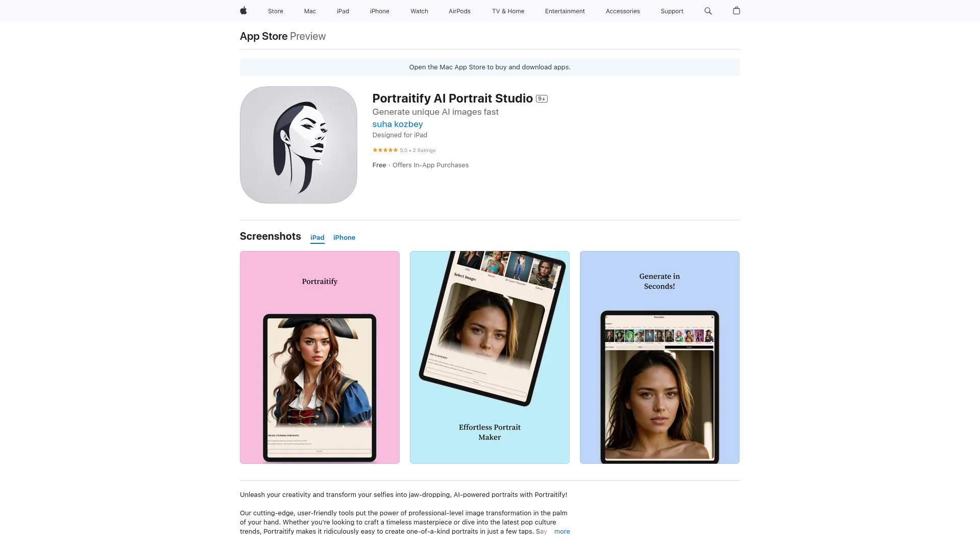
Task: Click the Apple logo icon
Action: coord(243,11)
